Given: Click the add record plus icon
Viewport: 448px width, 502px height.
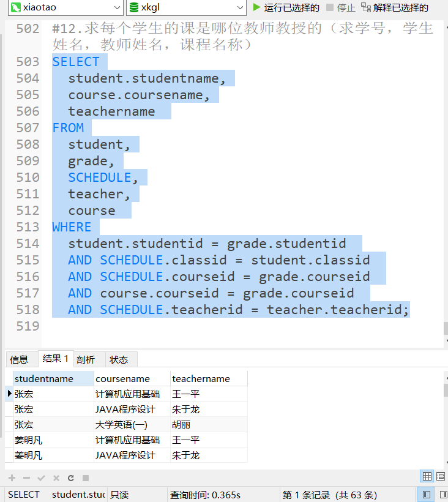Looking at the screenshot, I should pos(12,478).
